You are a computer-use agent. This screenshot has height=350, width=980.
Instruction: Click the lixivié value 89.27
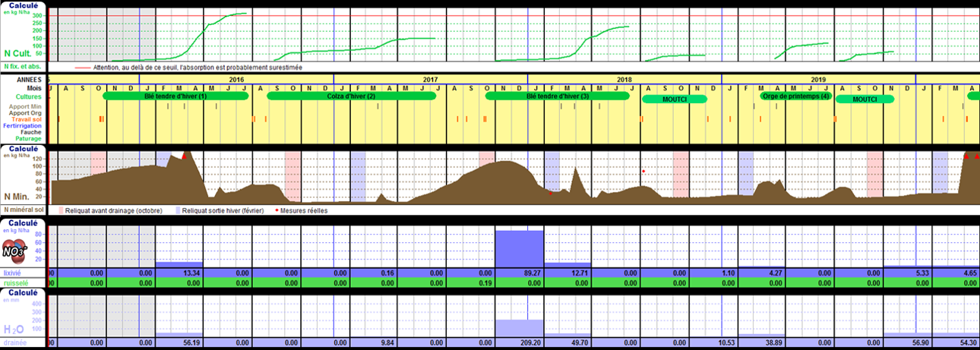(533, 272)
